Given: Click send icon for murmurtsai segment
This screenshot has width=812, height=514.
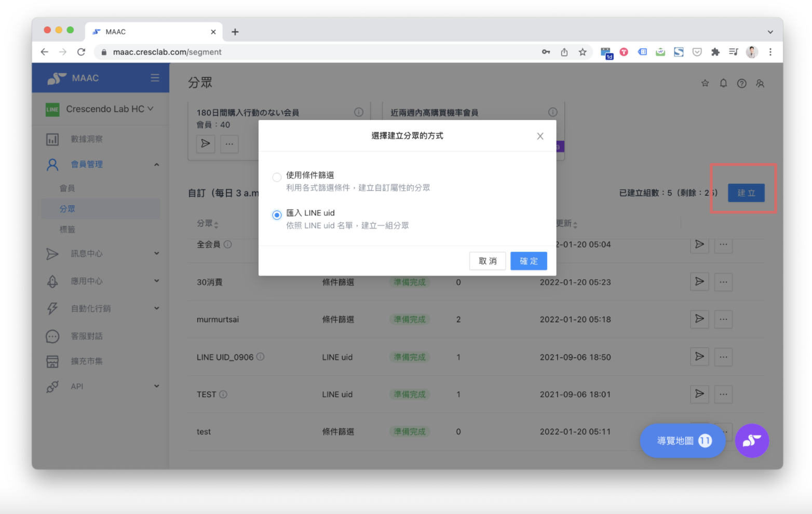Looking at the screenshot, I should 699,319.
